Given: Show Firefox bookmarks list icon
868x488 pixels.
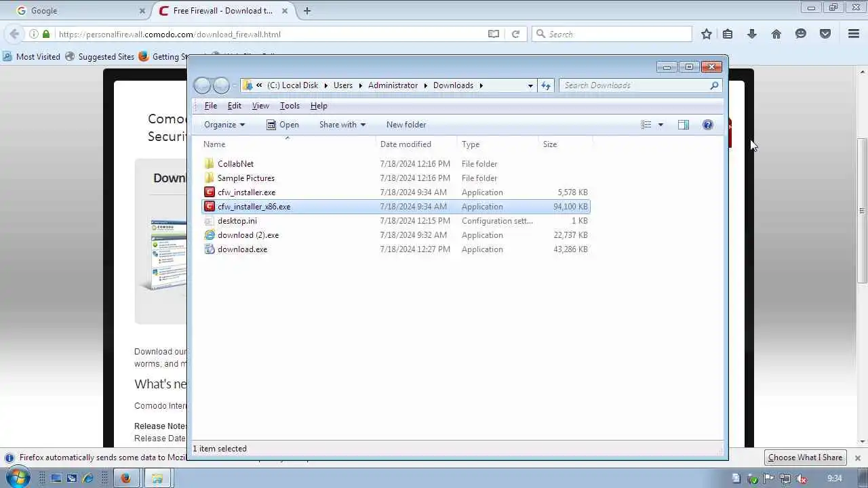Looking at the screenshot, I should click(728, 34).
